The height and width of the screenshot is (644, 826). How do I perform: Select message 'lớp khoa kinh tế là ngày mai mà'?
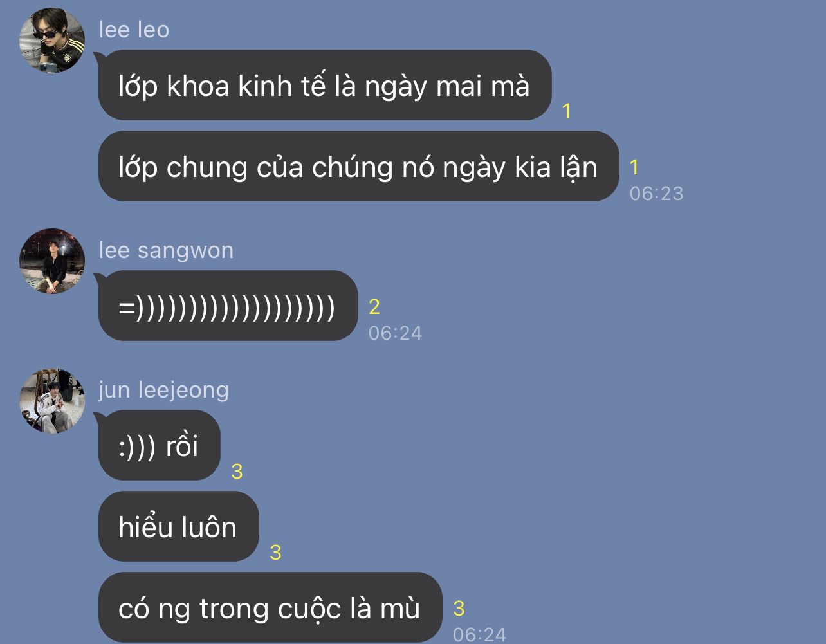tap(325, 85)
